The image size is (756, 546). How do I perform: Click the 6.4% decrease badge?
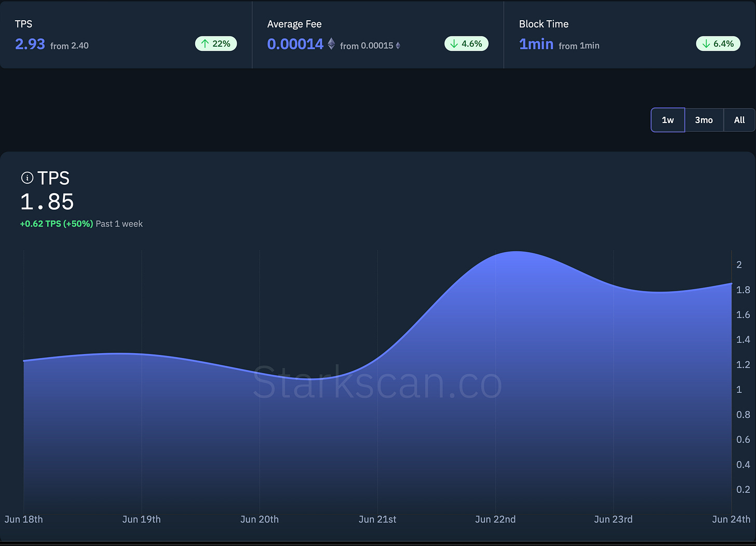[718, 44]
